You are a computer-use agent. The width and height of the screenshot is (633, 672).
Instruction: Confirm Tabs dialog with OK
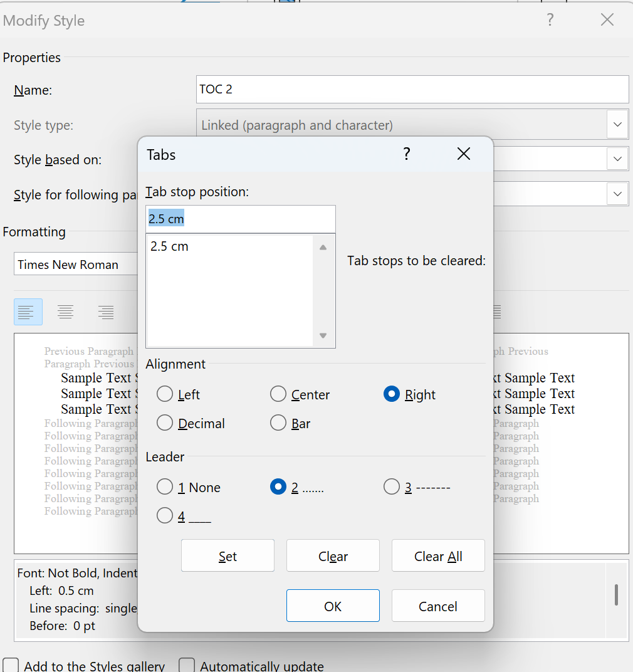[333, 606]
